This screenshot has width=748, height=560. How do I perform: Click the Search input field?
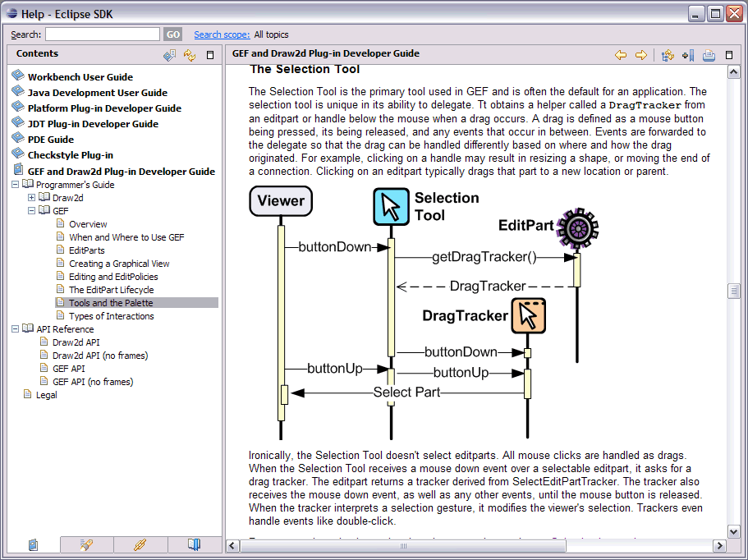click(103, 34)
